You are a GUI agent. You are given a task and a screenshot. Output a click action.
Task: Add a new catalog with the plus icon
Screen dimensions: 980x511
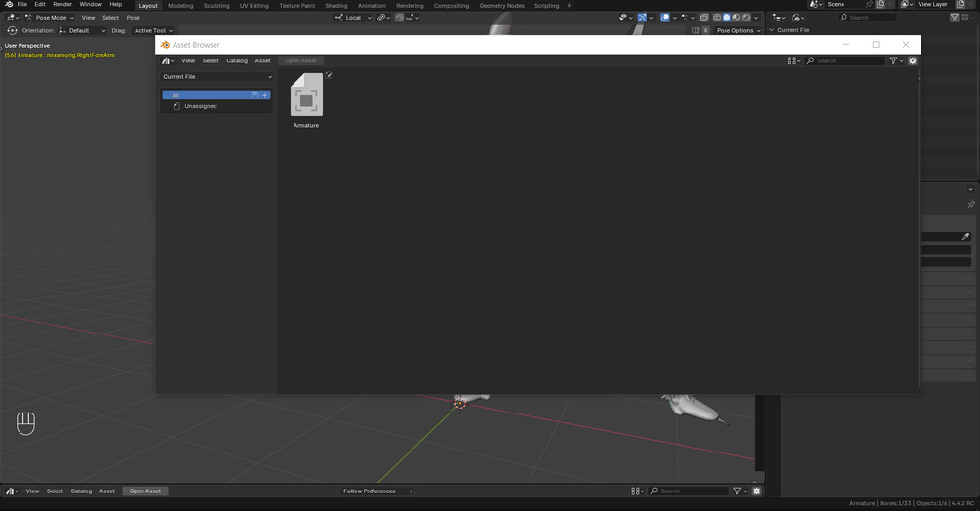click(265, 95)
